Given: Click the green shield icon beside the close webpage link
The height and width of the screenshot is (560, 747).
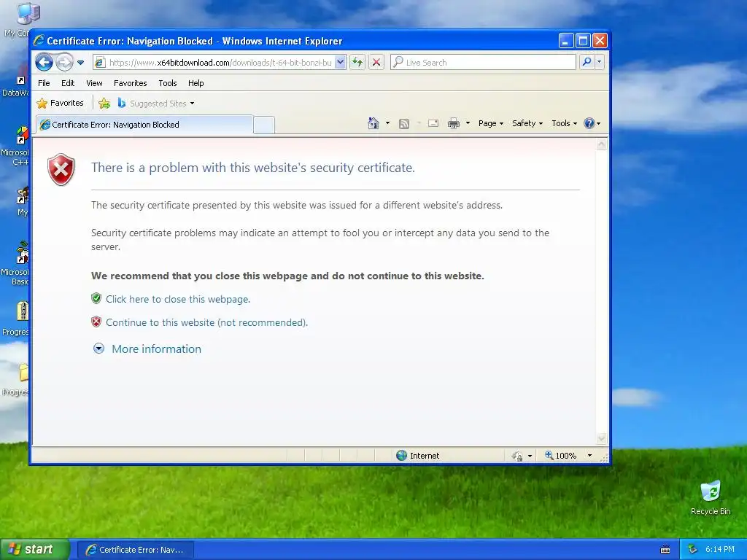Looking at the screenshot, I should tap(96, 298).
